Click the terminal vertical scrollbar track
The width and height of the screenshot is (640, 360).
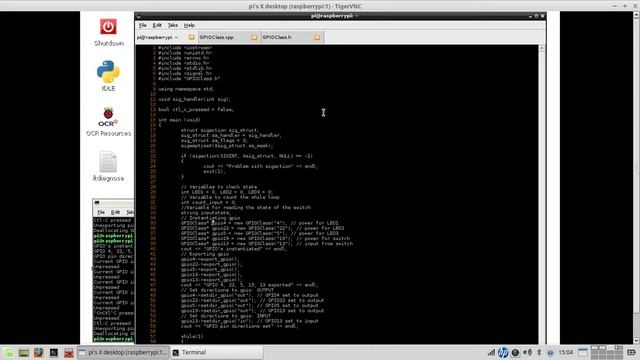coord(542,196)
